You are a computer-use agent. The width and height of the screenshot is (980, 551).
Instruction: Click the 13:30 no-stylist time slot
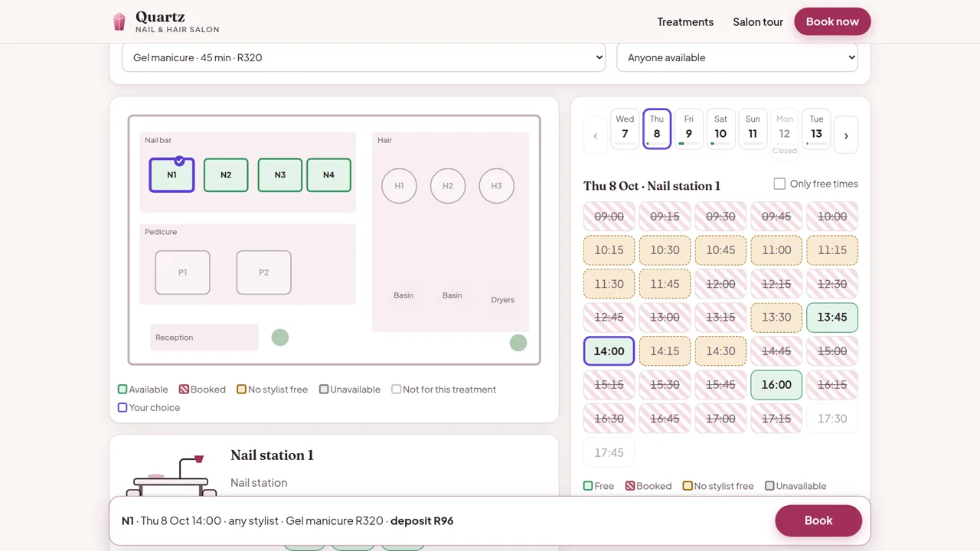[x=776, y=318]
